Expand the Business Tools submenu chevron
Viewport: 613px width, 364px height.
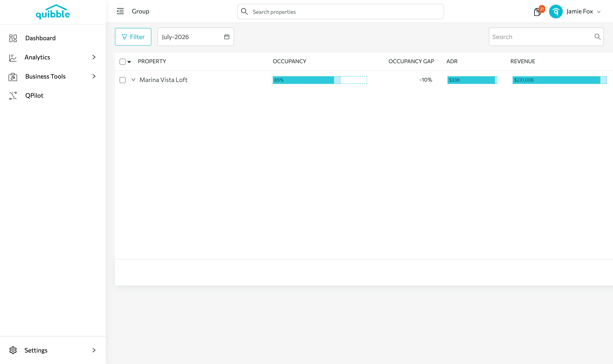click(94, 76)
